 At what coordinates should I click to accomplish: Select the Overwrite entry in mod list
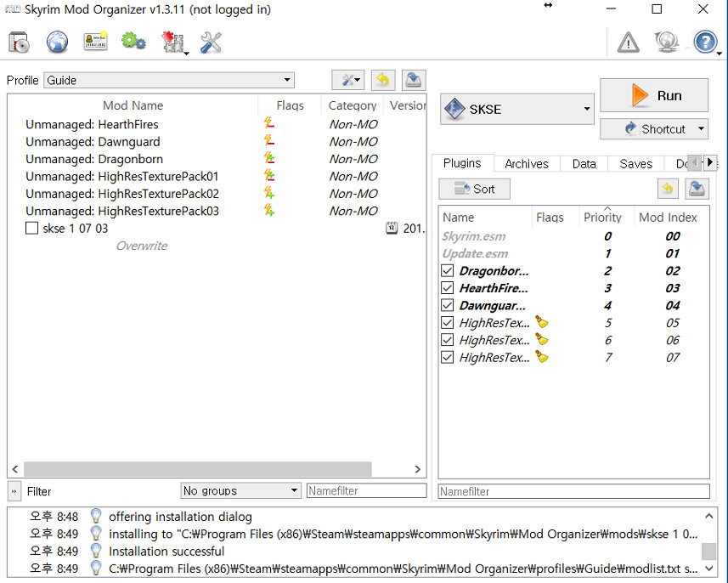[x=142, y=246]
